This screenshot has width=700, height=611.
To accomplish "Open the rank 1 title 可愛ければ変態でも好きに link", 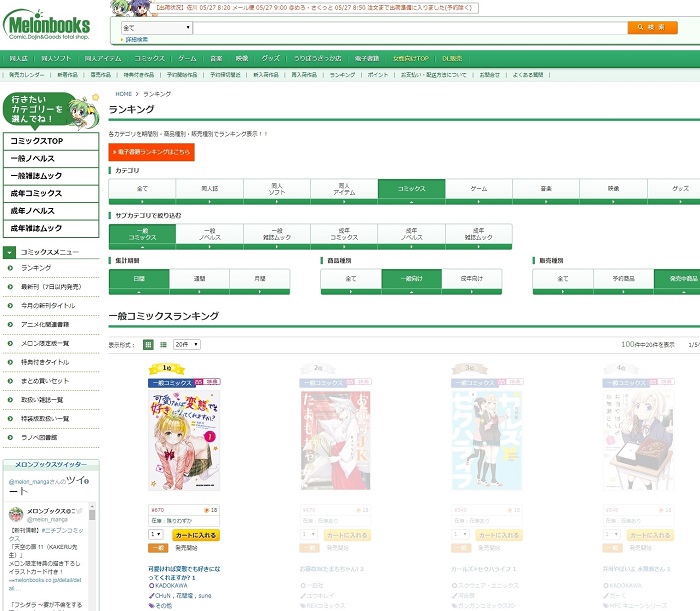I will point(184,573).
